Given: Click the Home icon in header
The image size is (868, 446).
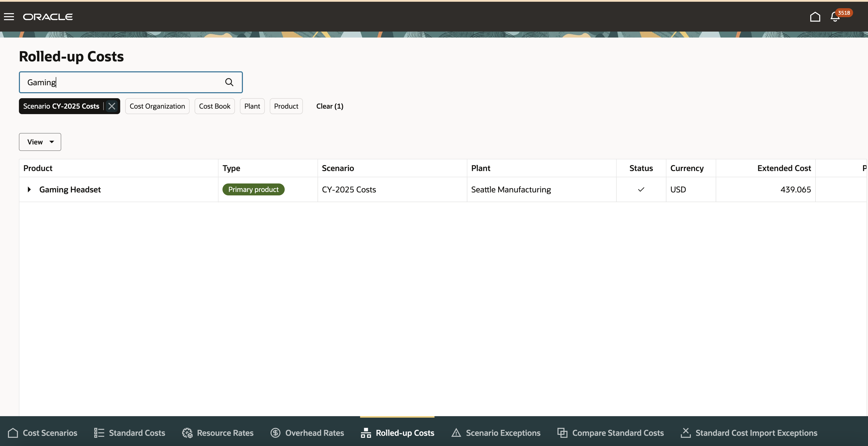Looking at the screenshot, I should click(815, 17).
